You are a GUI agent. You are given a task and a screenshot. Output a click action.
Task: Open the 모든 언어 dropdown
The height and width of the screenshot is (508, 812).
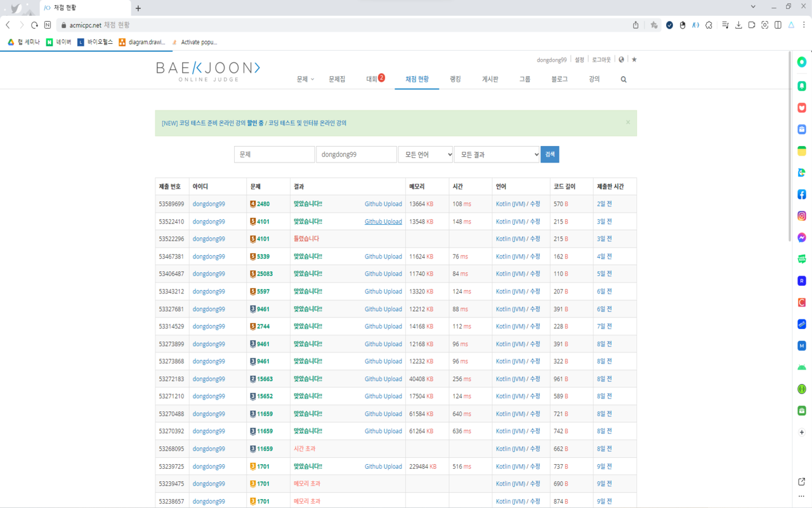tap(425, 154)
